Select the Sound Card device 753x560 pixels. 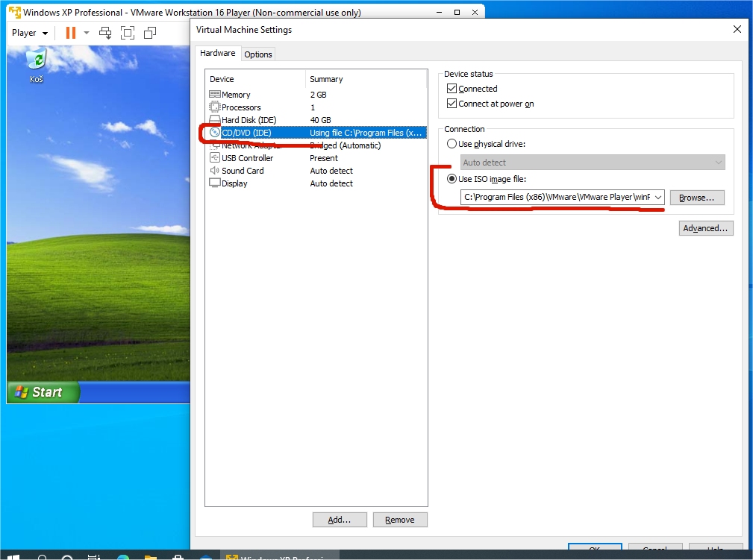pos(316,170)
